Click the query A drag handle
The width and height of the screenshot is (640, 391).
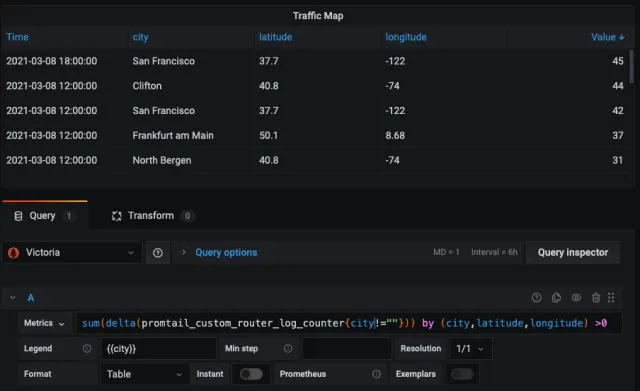[x=611, y=298]
